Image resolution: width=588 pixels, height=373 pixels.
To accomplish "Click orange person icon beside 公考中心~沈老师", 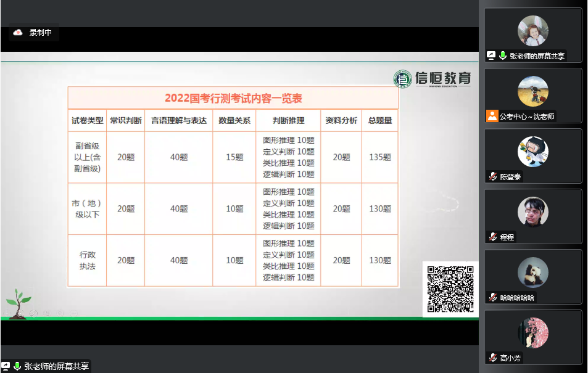I will pyautogui.click(x=492, y=116).
